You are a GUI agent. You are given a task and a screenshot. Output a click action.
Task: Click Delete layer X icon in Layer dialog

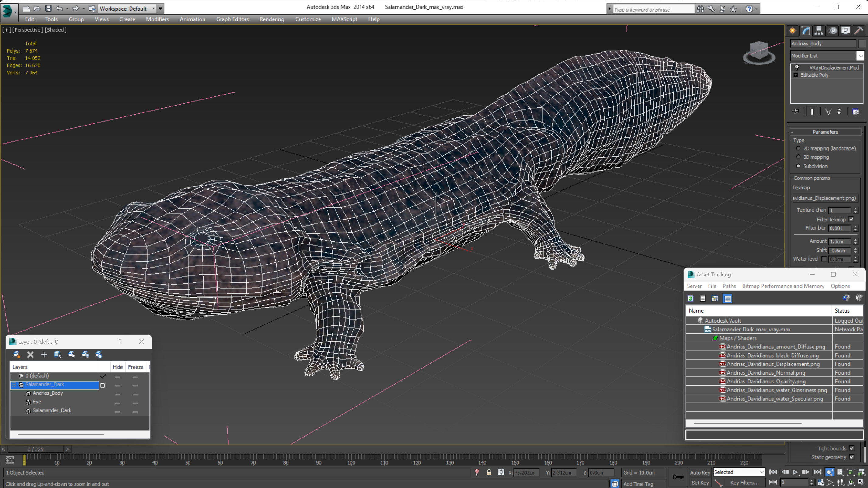pos(30,354)
